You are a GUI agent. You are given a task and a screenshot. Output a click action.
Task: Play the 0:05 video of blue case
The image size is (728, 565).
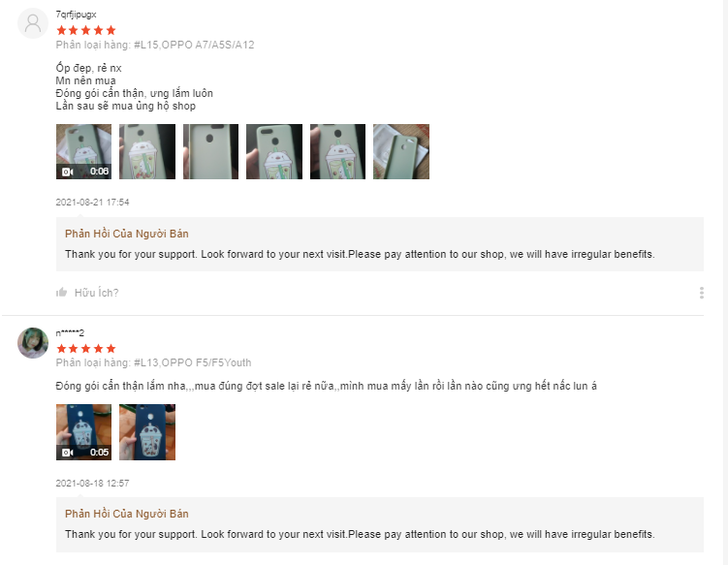tap(83, 432)
